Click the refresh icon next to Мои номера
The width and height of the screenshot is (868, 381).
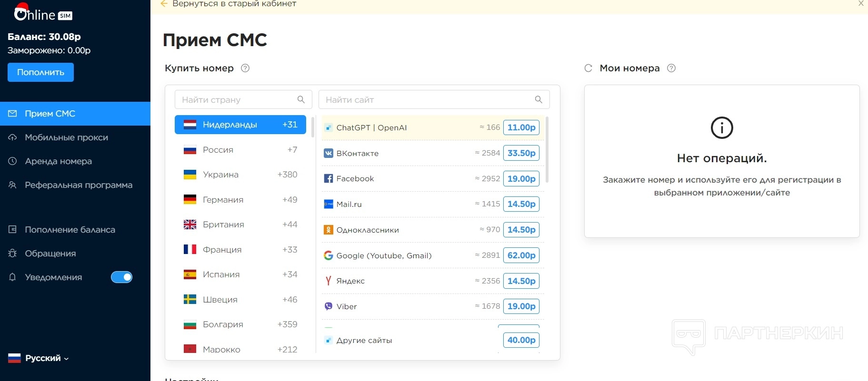(x=589, y=68)
